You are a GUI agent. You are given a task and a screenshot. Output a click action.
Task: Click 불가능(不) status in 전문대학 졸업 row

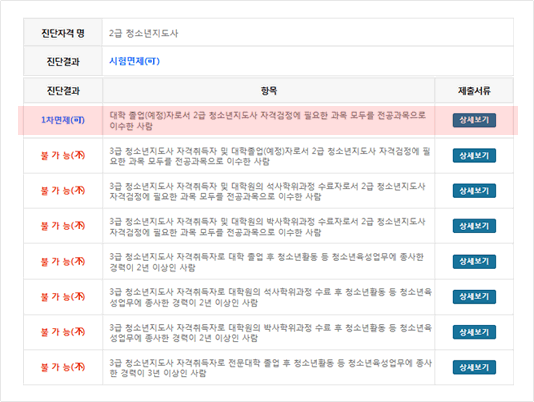coord(63,367)
